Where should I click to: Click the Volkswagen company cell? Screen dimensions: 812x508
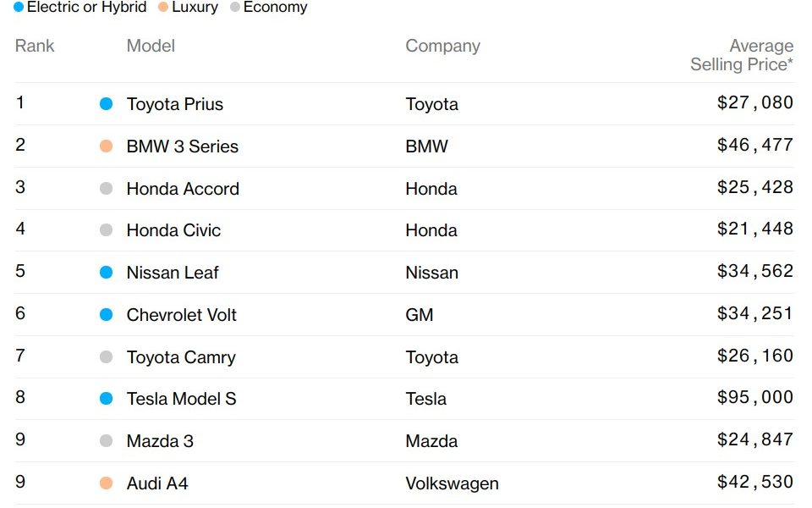click(x=452, y=483)
